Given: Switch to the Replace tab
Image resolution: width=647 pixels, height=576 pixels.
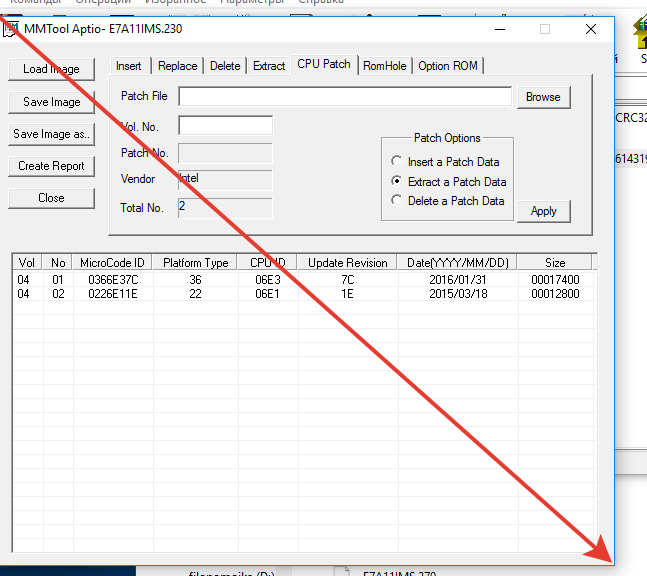Looking at the screenshot, I should 177,66.
